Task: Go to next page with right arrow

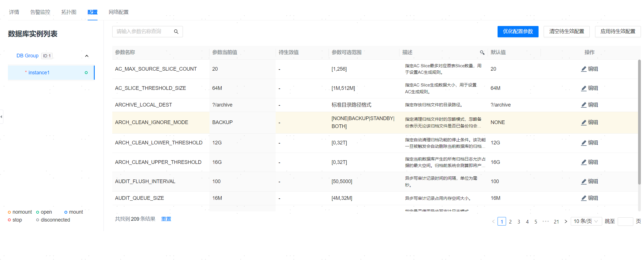Action: click(566, 222)
